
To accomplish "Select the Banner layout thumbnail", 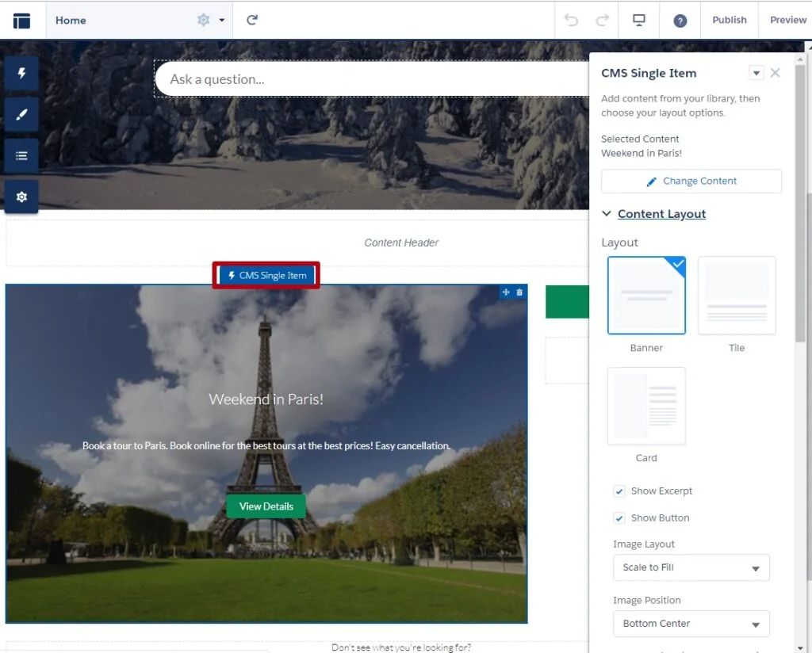I will click(646, 296).
